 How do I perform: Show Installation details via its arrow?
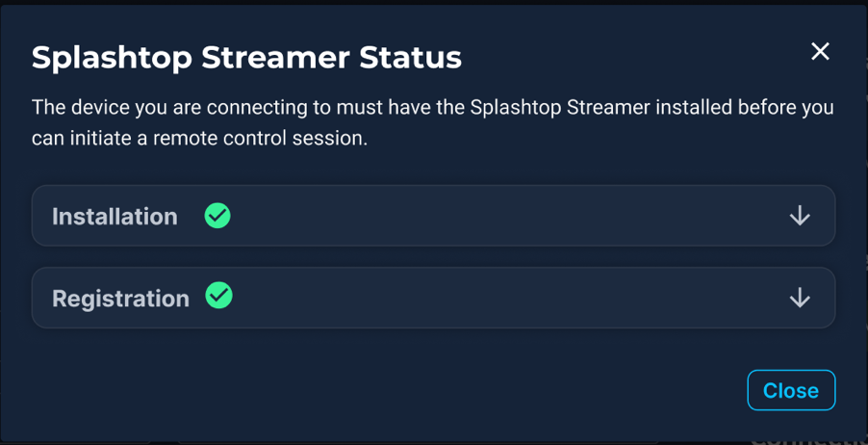click(800, 216)
